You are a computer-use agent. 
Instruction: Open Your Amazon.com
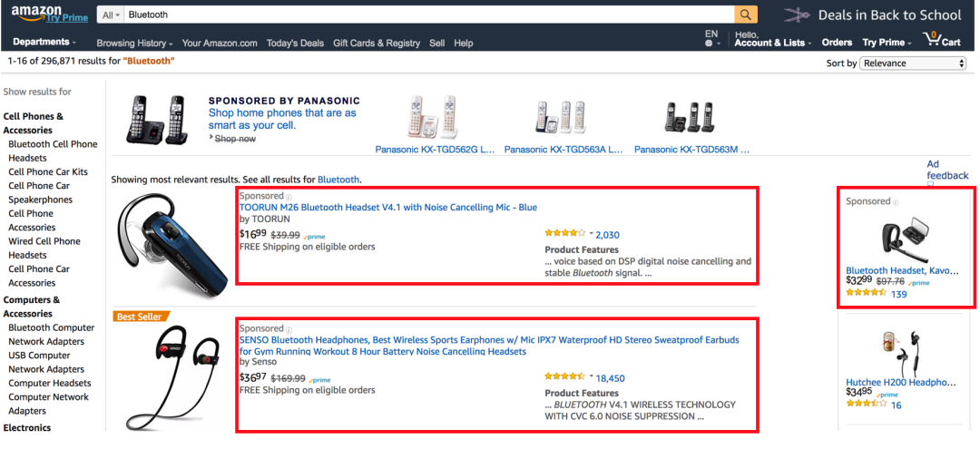click(x=220, y=44)
